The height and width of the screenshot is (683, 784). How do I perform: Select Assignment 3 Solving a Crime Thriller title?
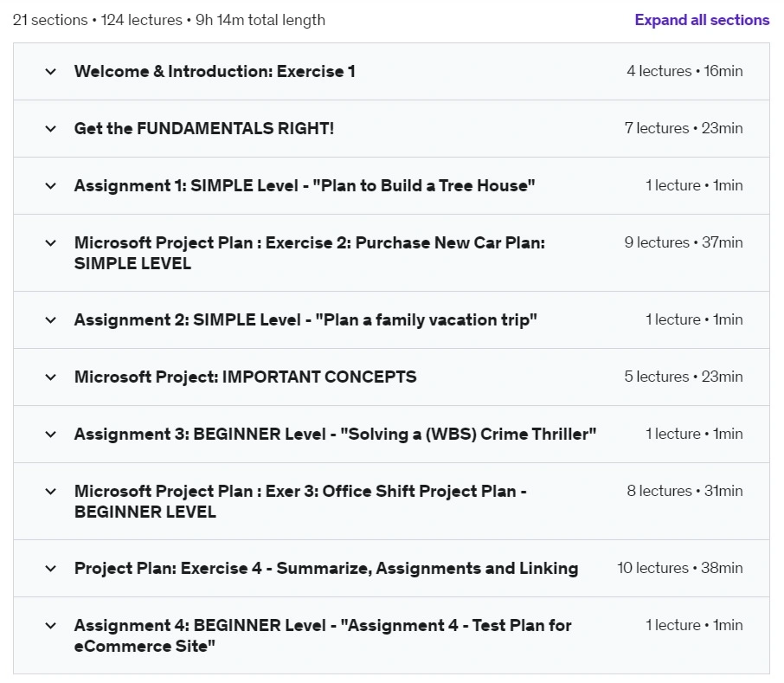point(335,434)
